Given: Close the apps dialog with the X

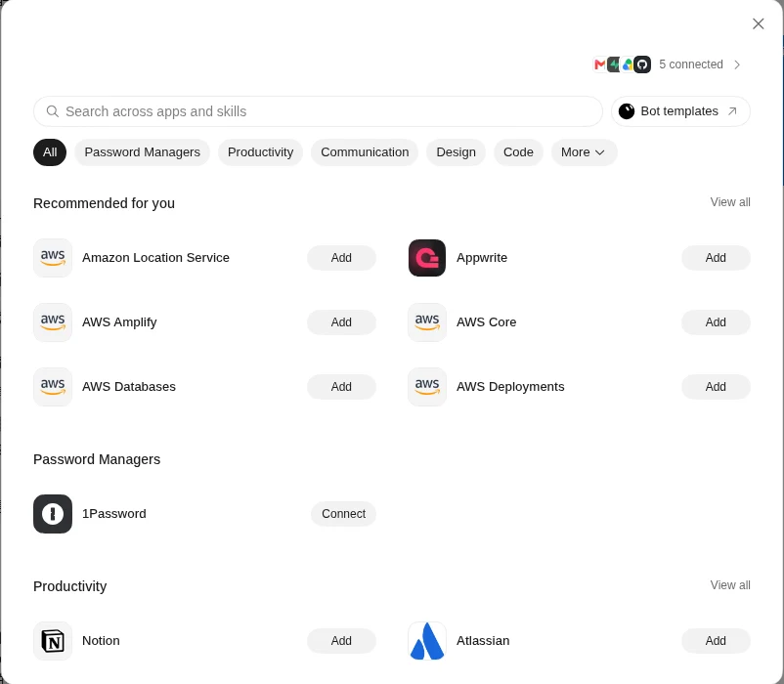Looking at the screenshot, I should click(x=758, y=23).
